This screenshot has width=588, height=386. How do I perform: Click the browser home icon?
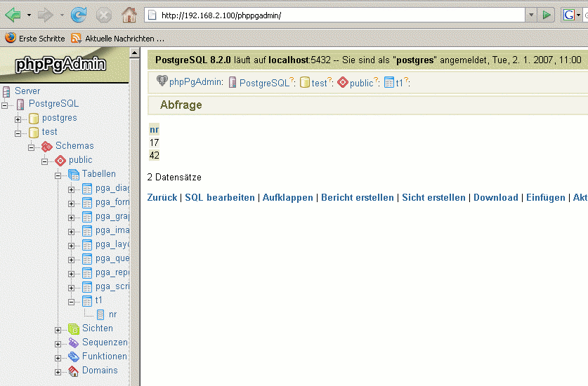point(129,14)
